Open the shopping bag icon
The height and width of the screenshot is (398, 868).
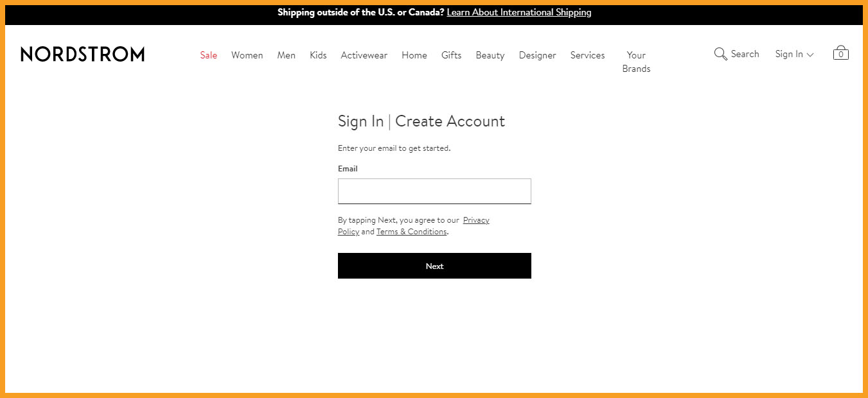840,53
